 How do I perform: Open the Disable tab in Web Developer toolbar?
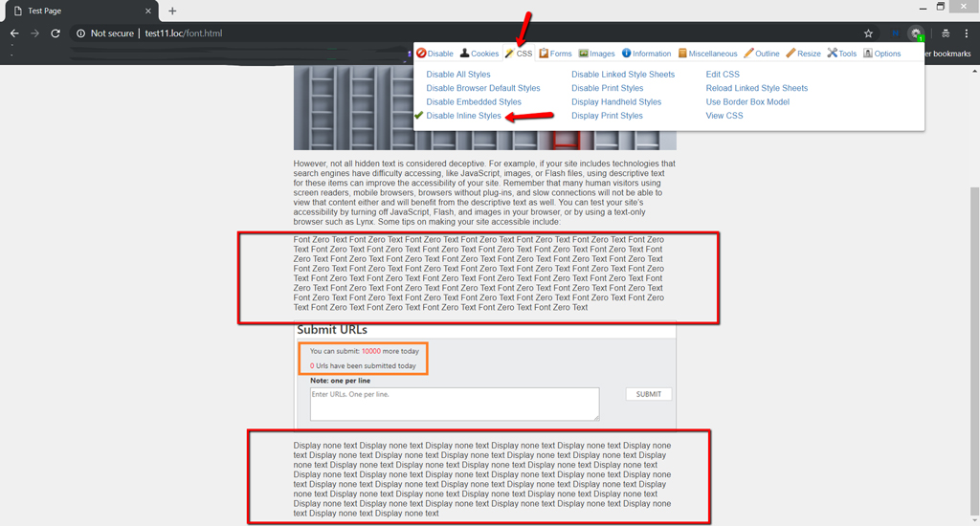tap(435, 54)
